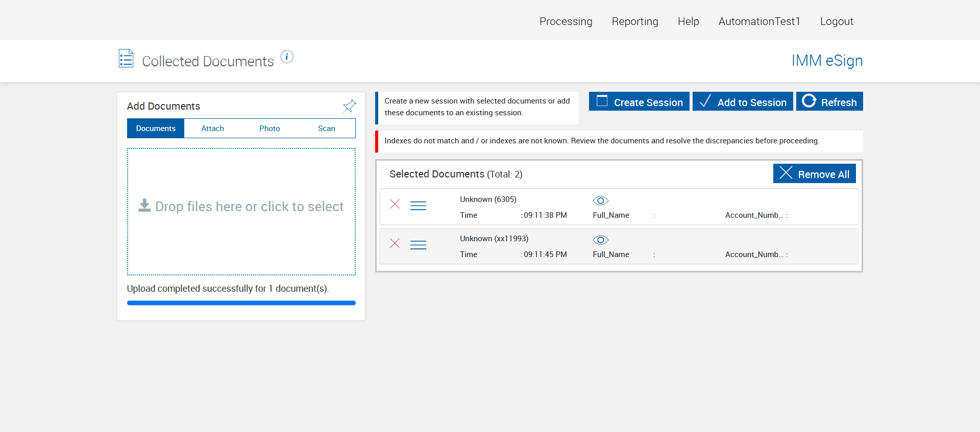
Task: Remove the Unknown (6305) document with red X
Action: click(x=395, y=205)
